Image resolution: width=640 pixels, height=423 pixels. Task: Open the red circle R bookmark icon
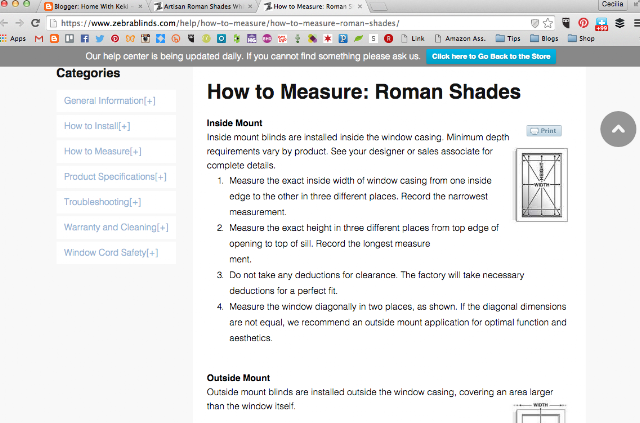(x=389, y=38)
